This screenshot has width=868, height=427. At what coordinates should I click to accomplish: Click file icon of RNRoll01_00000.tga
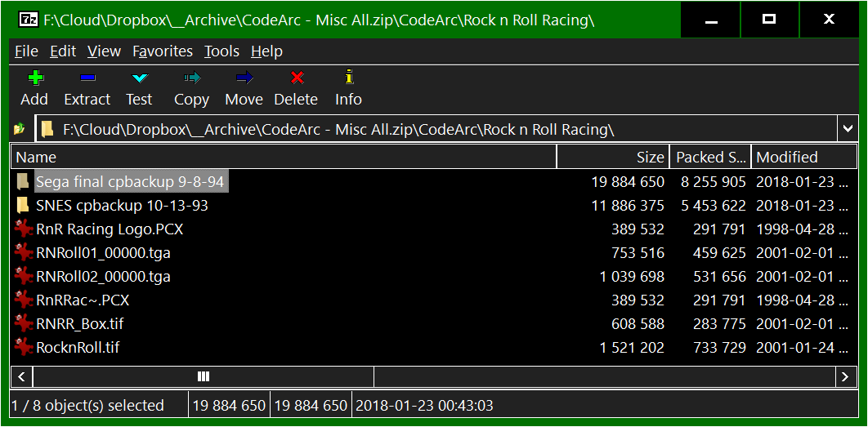[24, 252]
